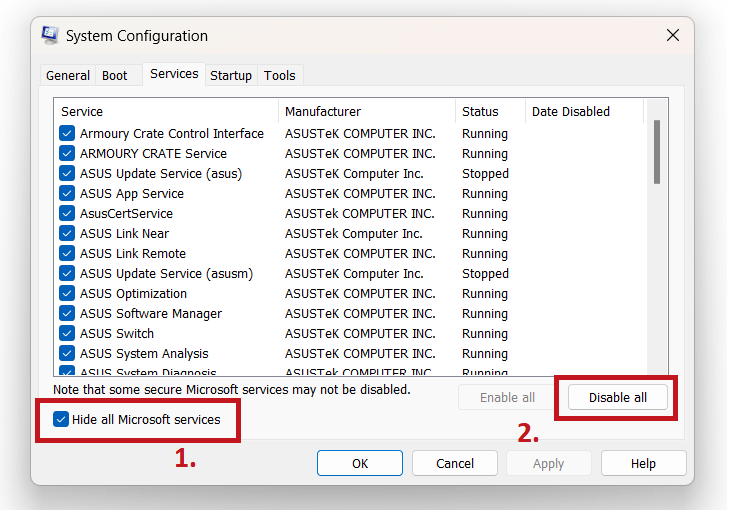Select the ASUS Switch row text
The width and height of the screenshot is (730, 517).
(117, 334)
